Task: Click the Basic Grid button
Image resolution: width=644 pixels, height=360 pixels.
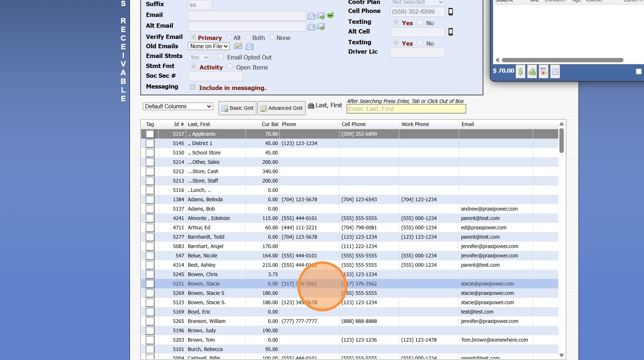Action: point(237,108)
